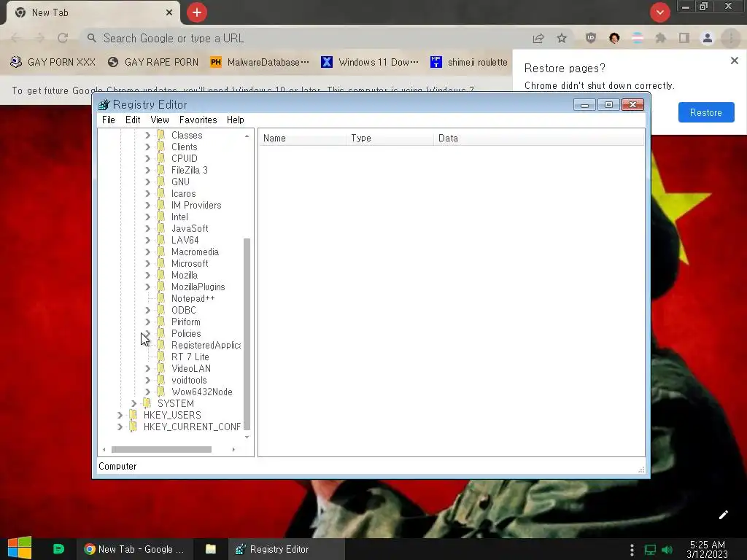The width and height of the screenshot is (747, 560).
Task: Select the voidtools folder icon
Action: click(x=161, y=380)
